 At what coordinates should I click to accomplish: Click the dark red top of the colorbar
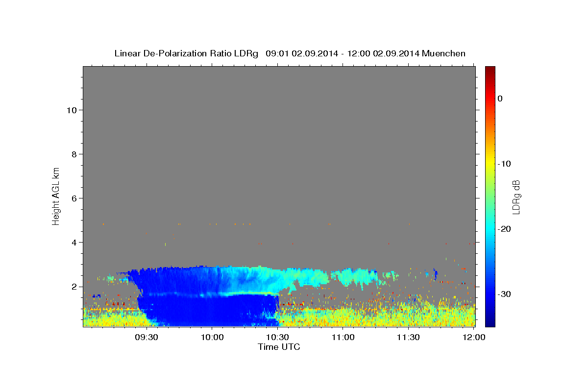(x=490, y=71)
